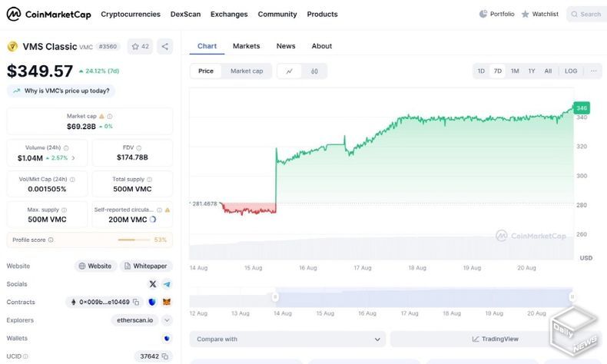
Task: Show Market cap info tooltip icon
Action: [x=110, y=116]
